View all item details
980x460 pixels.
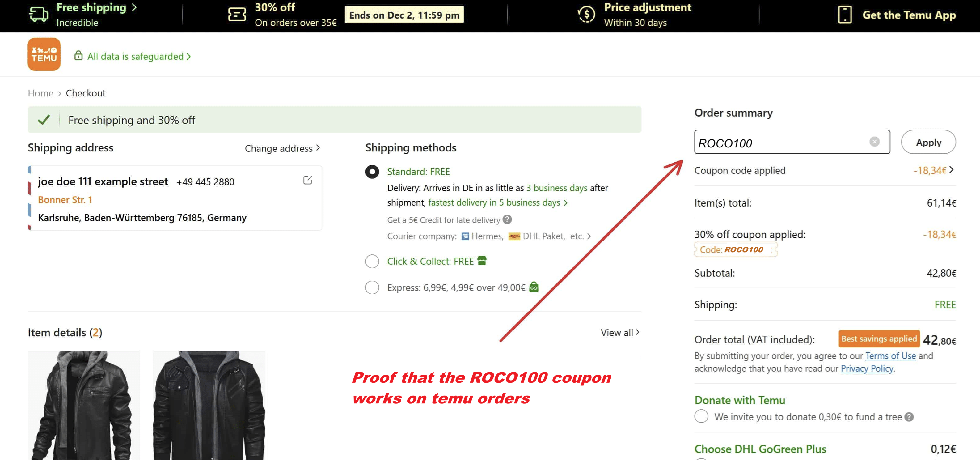click(x=620, y=332)
